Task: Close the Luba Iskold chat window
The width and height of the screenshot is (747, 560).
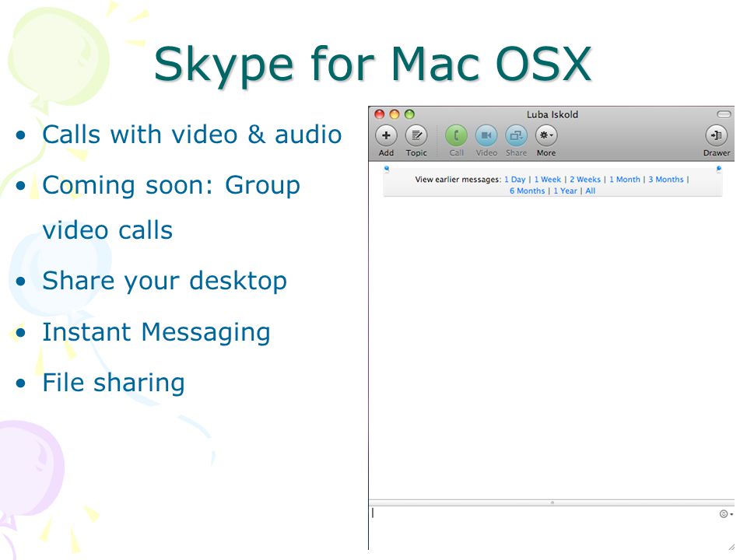Action: (380, 114)
